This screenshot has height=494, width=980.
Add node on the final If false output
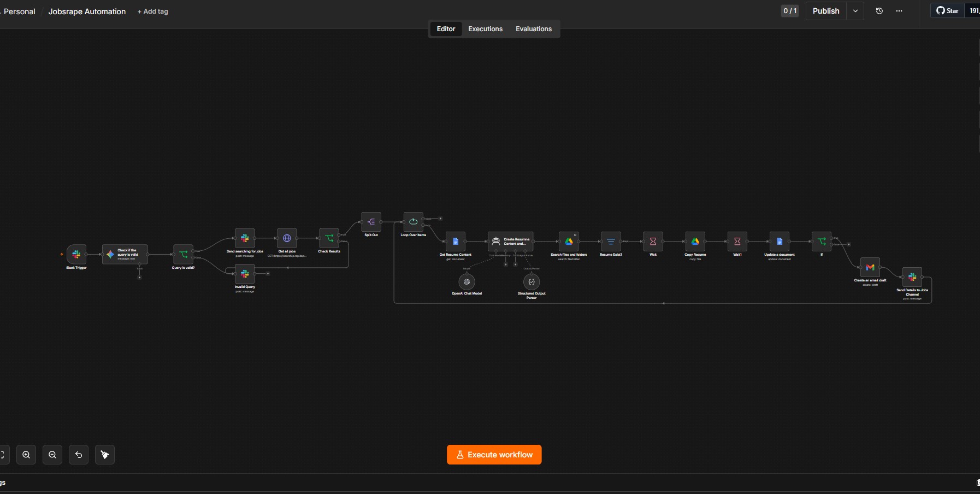coord(848,245)
